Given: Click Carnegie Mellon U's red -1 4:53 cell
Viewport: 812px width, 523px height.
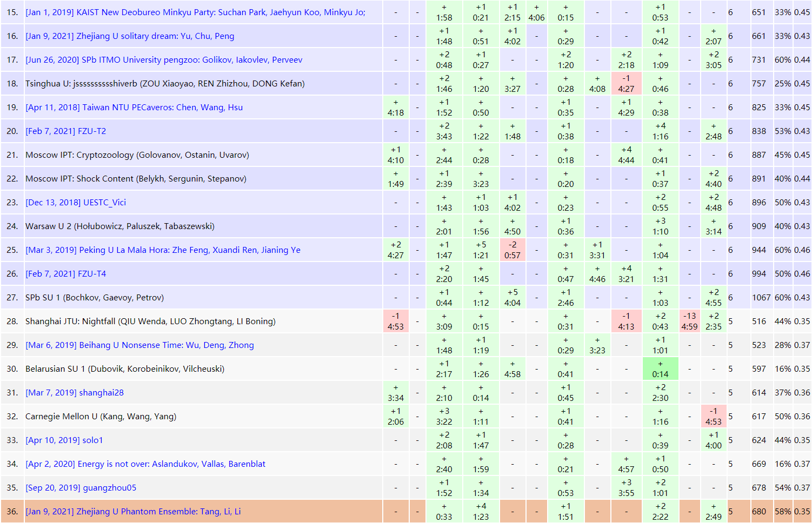Looking at the screenshot, I should (x=714, y=416).
